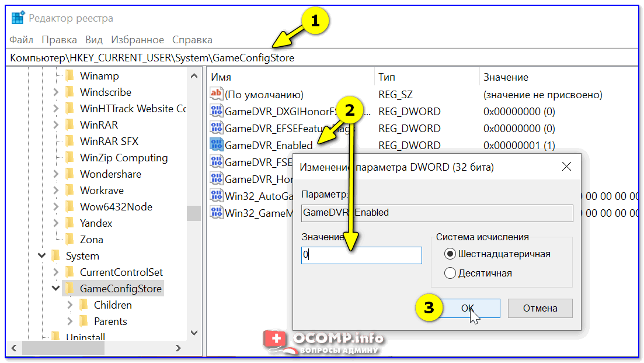Select the System folder icon
The image size is (644, 363).
56,256
